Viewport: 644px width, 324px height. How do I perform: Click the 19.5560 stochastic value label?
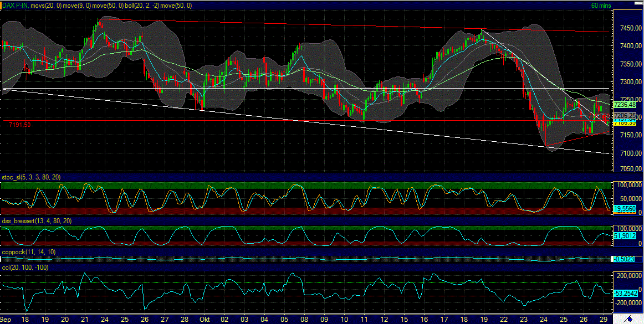tap(626, 209)
